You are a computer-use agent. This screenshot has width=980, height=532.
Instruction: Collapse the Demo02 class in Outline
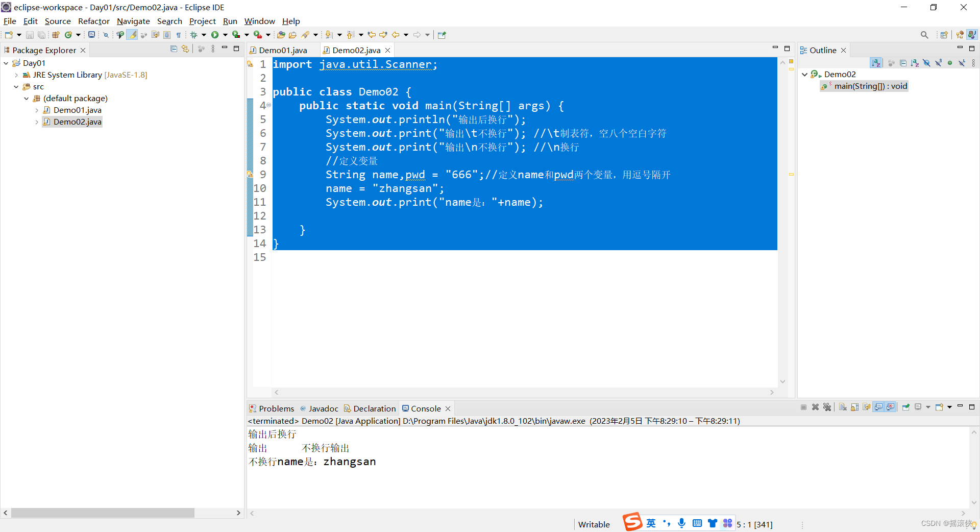805,75
